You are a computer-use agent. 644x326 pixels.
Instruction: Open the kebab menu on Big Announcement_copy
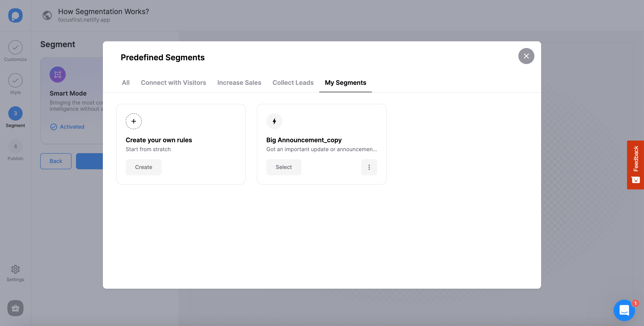[x=369, y=167]
